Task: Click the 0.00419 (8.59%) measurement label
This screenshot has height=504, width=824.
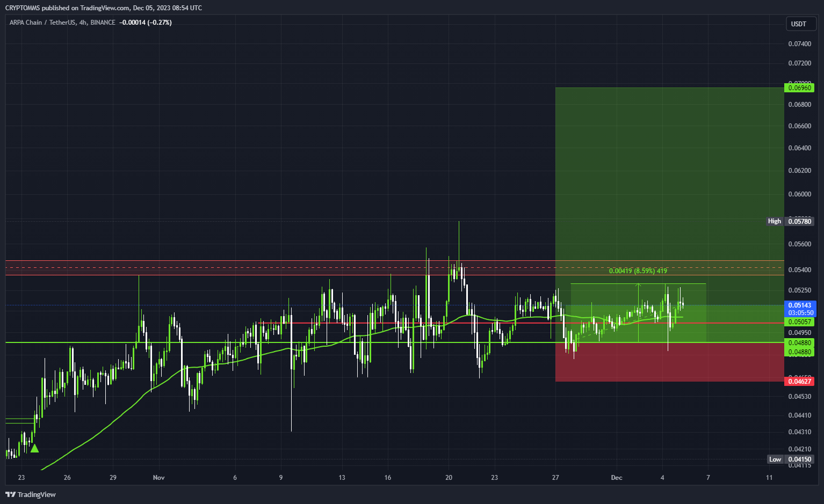Action: [638, 271]
